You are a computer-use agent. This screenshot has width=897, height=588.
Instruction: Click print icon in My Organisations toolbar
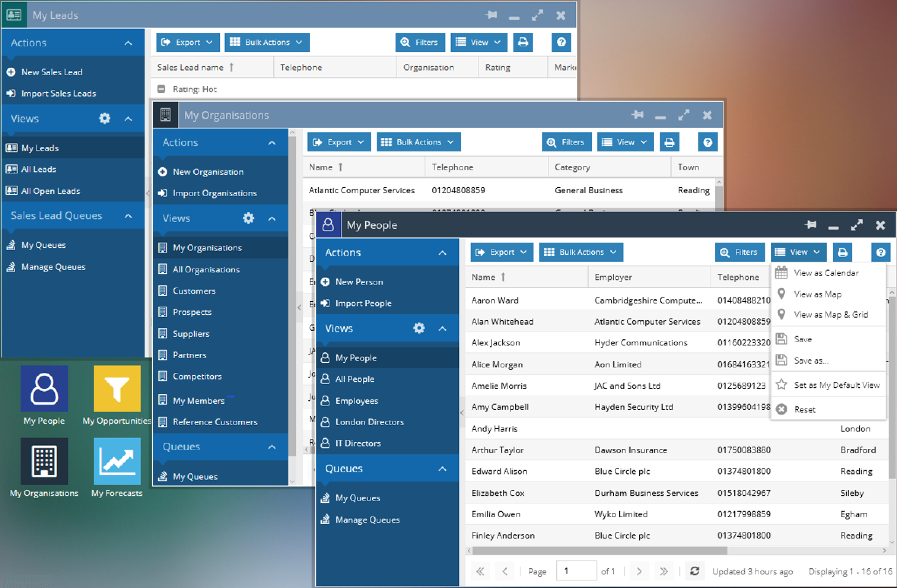click(x=669, y=142)
